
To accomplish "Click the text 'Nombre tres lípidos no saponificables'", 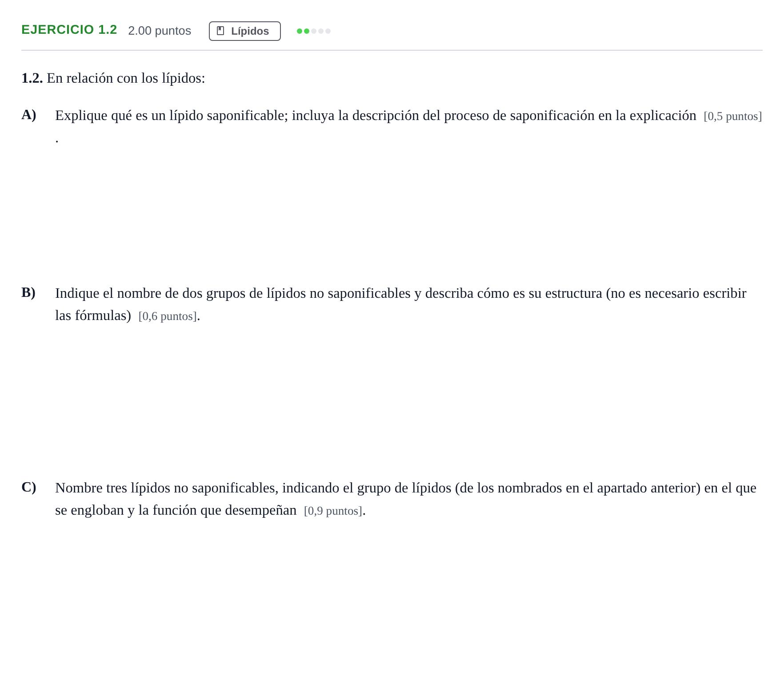I will [167, 488].
